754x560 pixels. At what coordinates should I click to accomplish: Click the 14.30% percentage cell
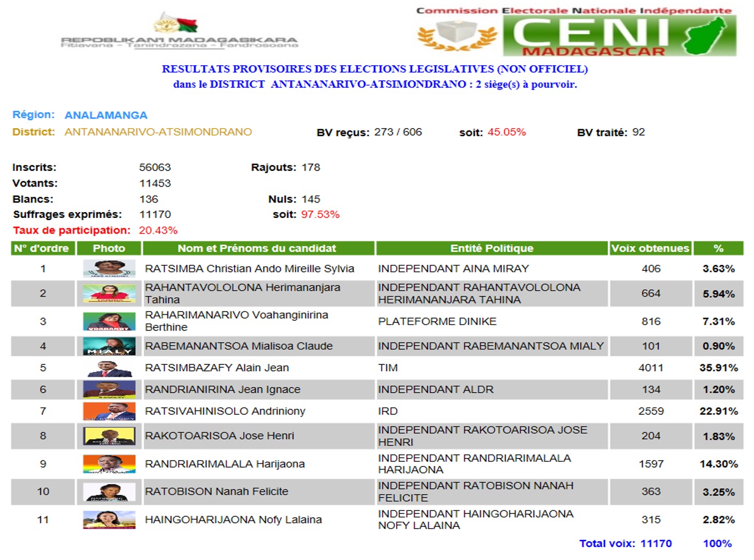pyautogui.click(x=719, y=464)
